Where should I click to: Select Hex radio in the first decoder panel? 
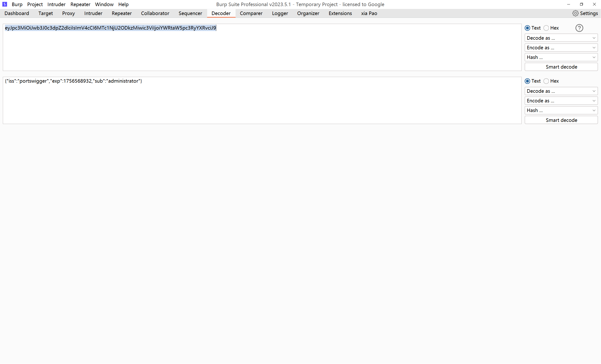[x=546, y=28]
